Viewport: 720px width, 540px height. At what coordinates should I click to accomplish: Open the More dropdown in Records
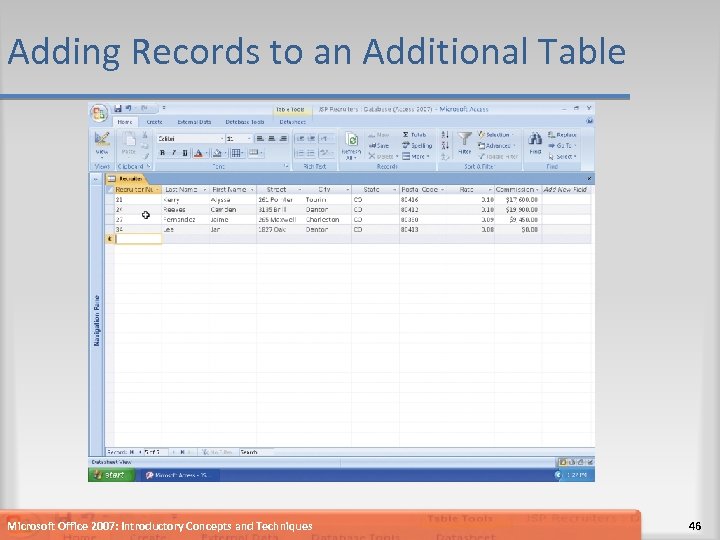coord(416,157)
